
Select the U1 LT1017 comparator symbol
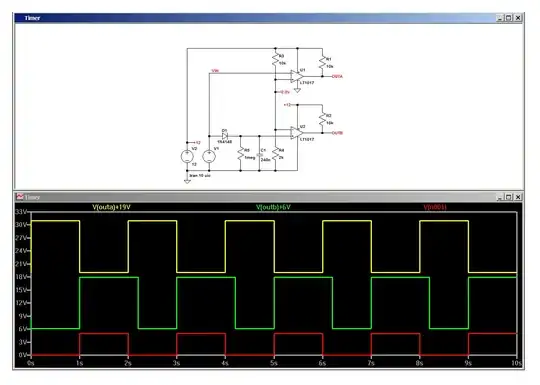click(x=296, y=76)
